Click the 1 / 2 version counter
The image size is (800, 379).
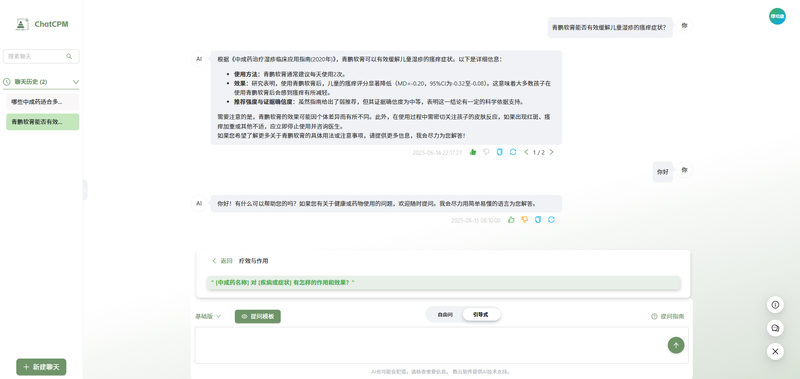(x=539, y=152)
